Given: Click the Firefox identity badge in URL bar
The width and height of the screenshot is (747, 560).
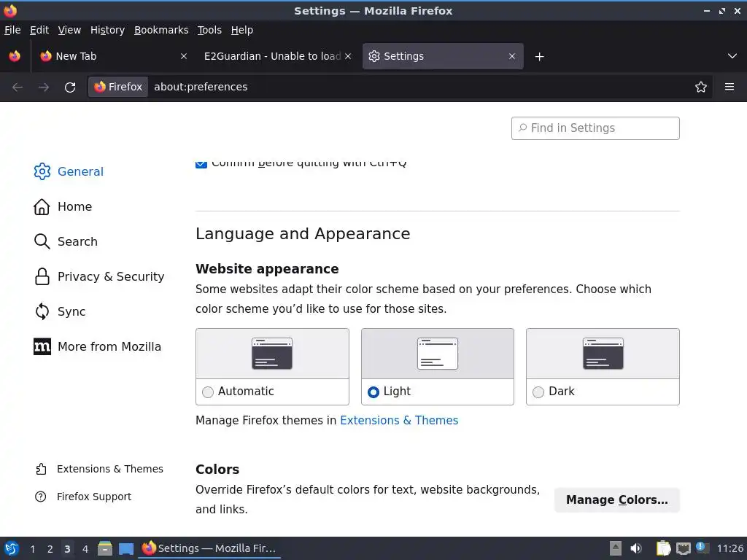Looking at the screenshot, I should [x=118, y=87].
